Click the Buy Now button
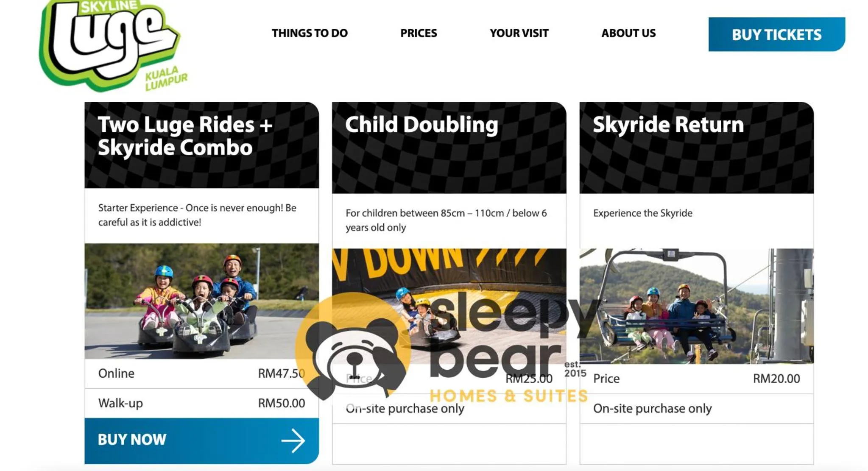Image resolution: width=868 pixels, height=471 pixels. 201,440
